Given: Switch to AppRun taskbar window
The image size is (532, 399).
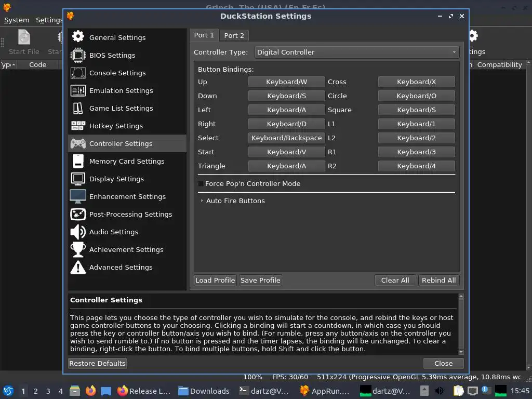Looking at the screenshot, I should (x=325, y=391).
